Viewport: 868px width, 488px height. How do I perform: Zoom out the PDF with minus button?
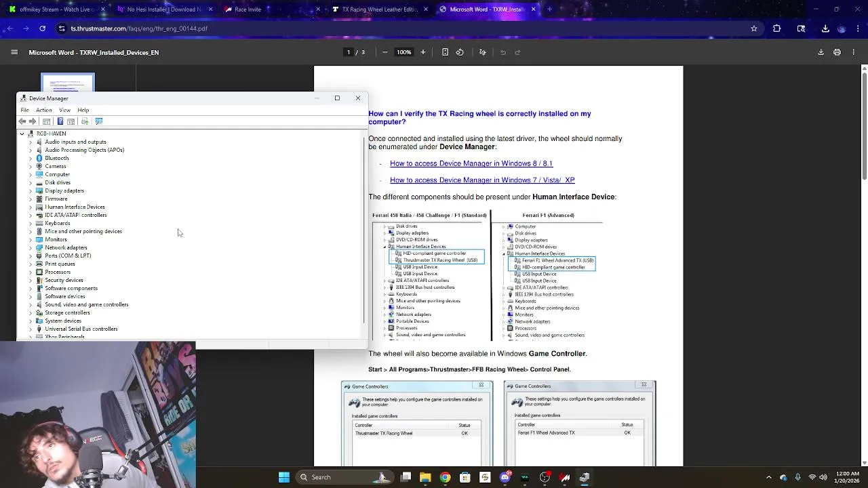(385, 52)
